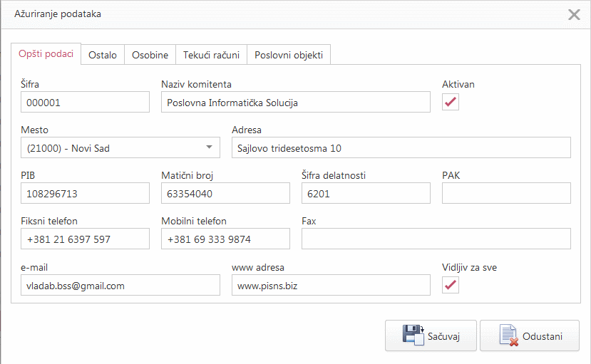
Task: Click the document icon on Odustani
Action: (508, 336)
